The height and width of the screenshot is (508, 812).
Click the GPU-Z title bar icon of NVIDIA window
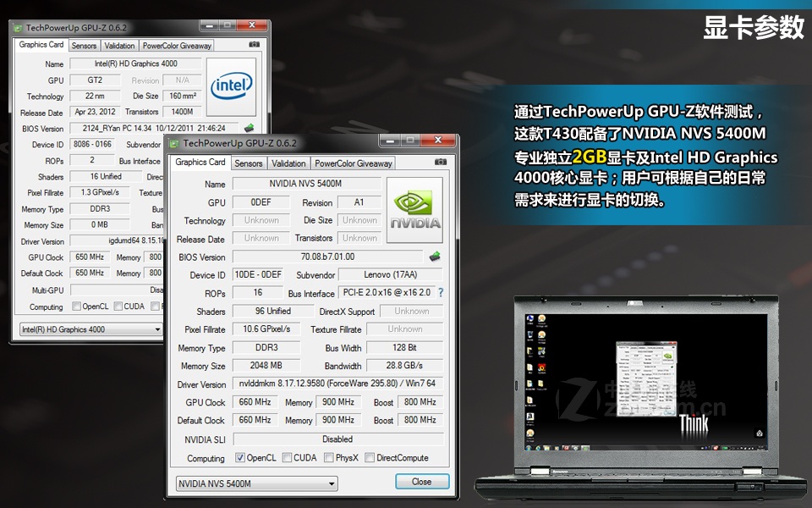tap(174, 143)
